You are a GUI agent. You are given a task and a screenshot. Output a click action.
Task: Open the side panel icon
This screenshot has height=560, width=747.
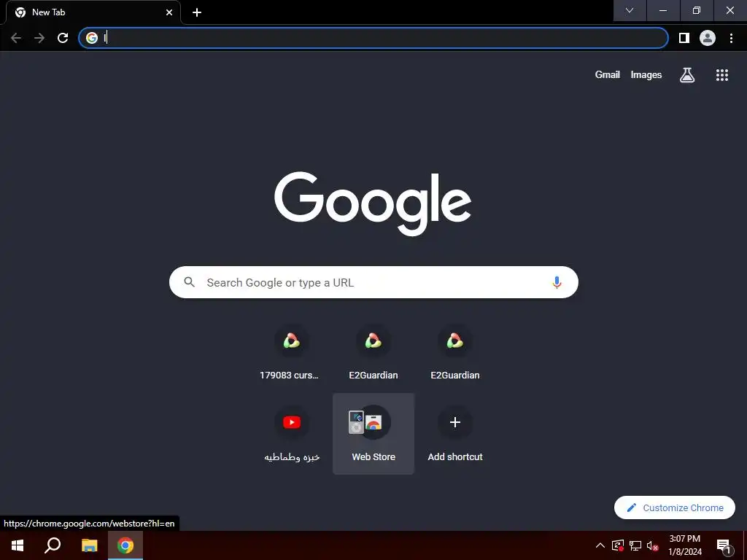(x=684, y=38)
